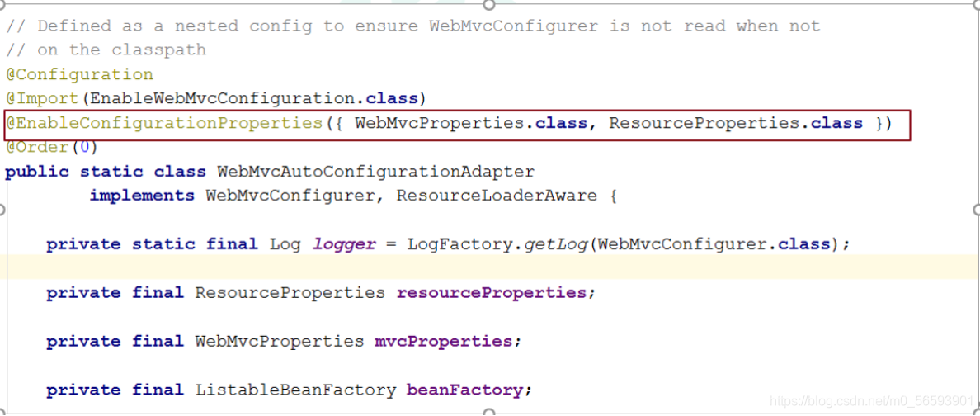The image size is (980, 416).
Task: Click the highlighted empty caret line
Action: (489, 267)
